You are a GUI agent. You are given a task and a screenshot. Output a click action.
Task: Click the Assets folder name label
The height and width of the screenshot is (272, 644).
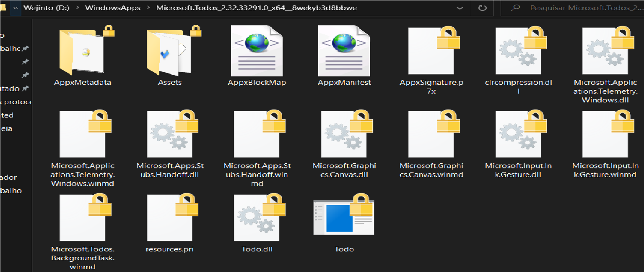pos(170,82)
